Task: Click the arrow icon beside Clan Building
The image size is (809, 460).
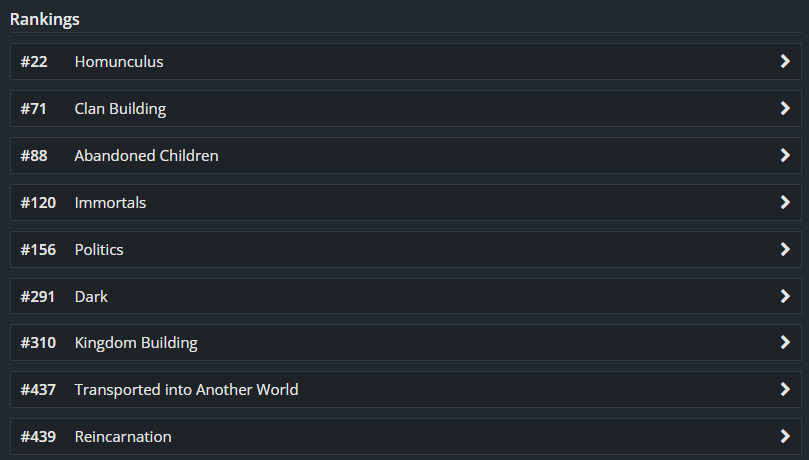Action: pyautogui.click(x=785, y=109)
